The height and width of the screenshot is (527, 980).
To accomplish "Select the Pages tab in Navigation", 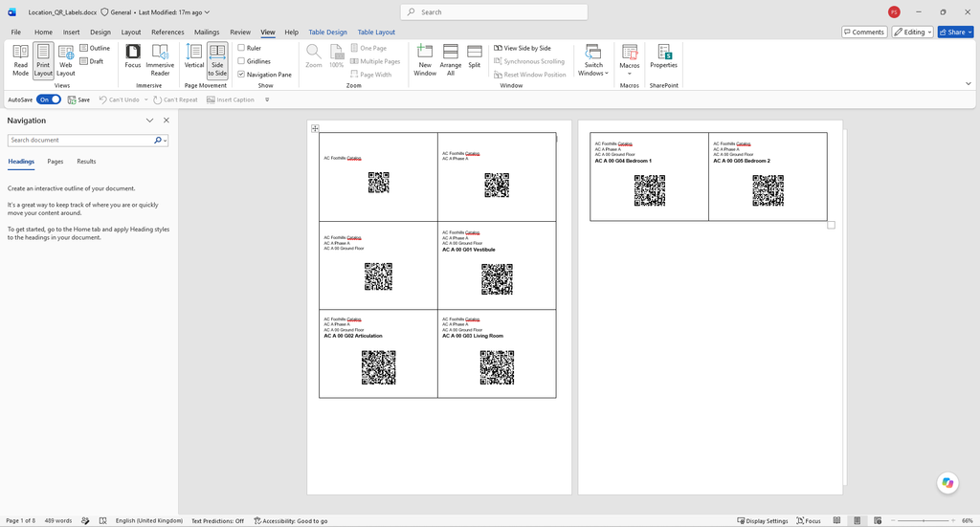I will pyautogui.click(x=55, y=161).
